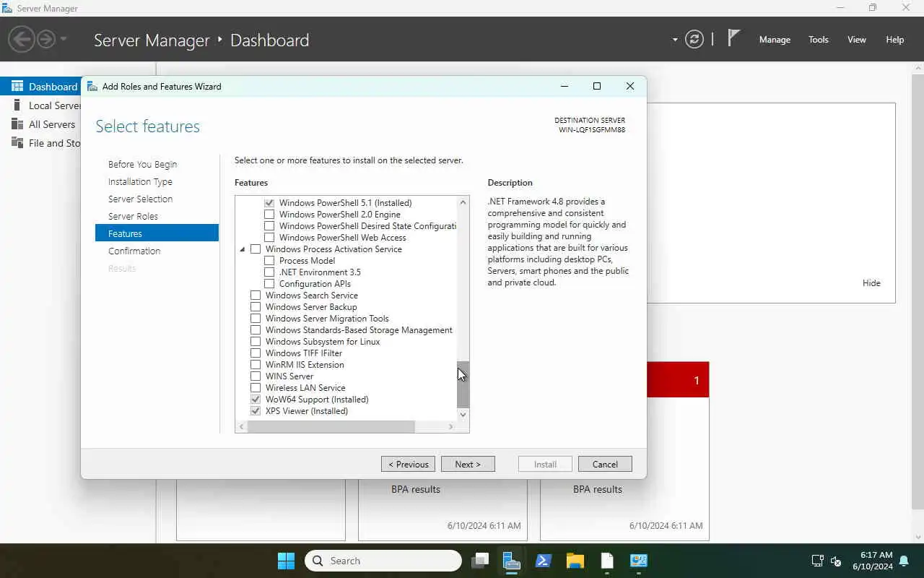Open the notifications flag
Screen dimensions: 924x578
coord(733,38)
